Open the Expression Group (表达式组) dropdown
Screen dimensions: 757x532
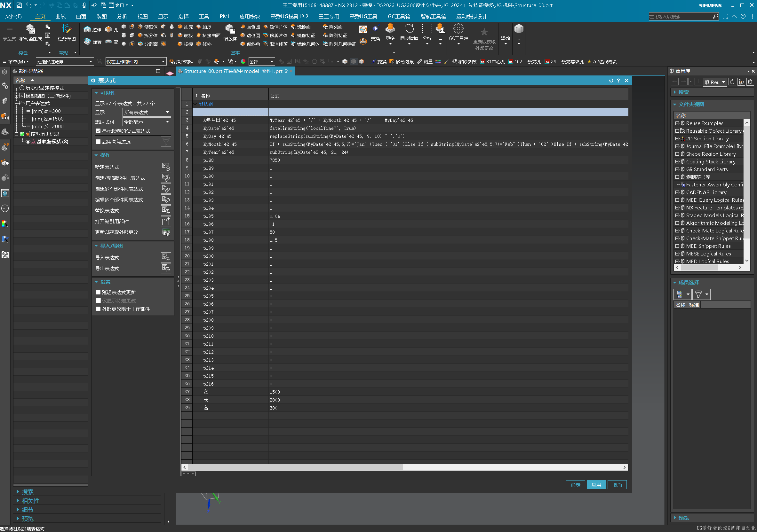click(x=147, y=122)
